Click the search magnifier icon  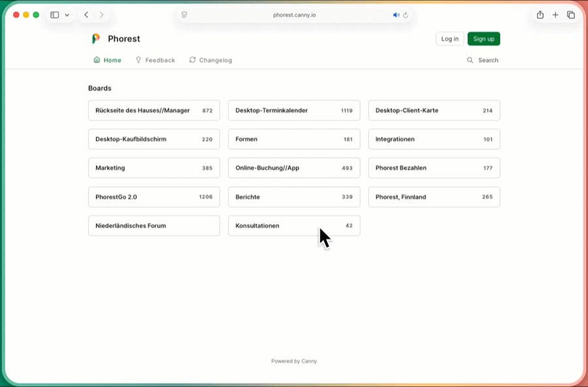[x=470, y=60]
